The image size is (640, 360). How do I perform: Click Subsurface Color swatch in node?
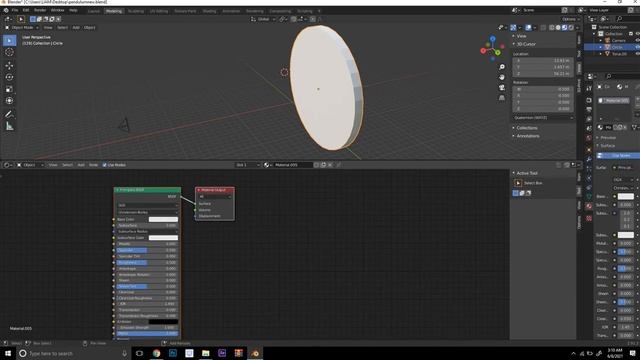click(163, 238)
